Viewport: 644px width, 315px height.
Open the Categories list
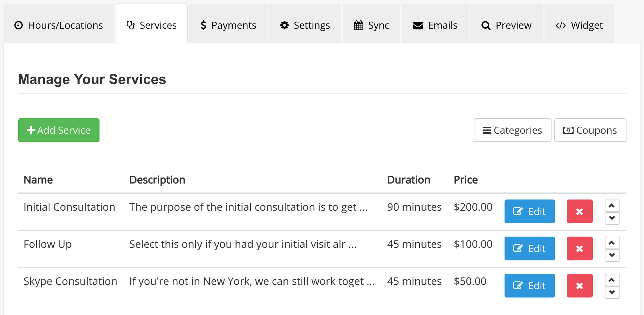(512, 130)
